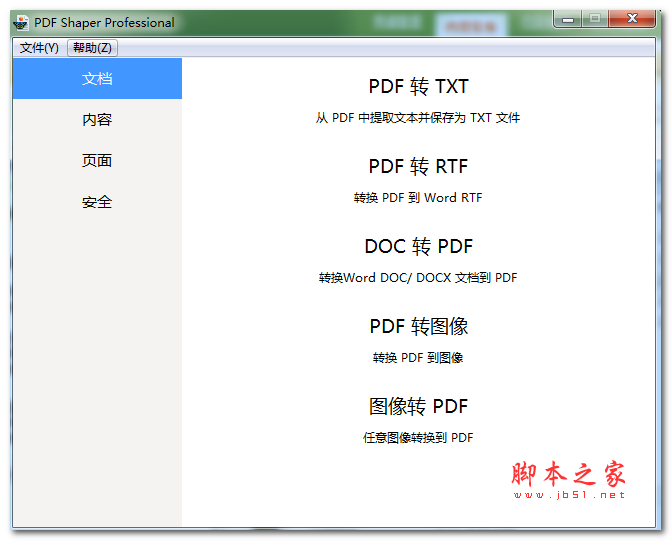Switch to the 安全 sidebar tab
Image resolution: width=672 pixels, height=541 pixels.
tap(97, 202)
